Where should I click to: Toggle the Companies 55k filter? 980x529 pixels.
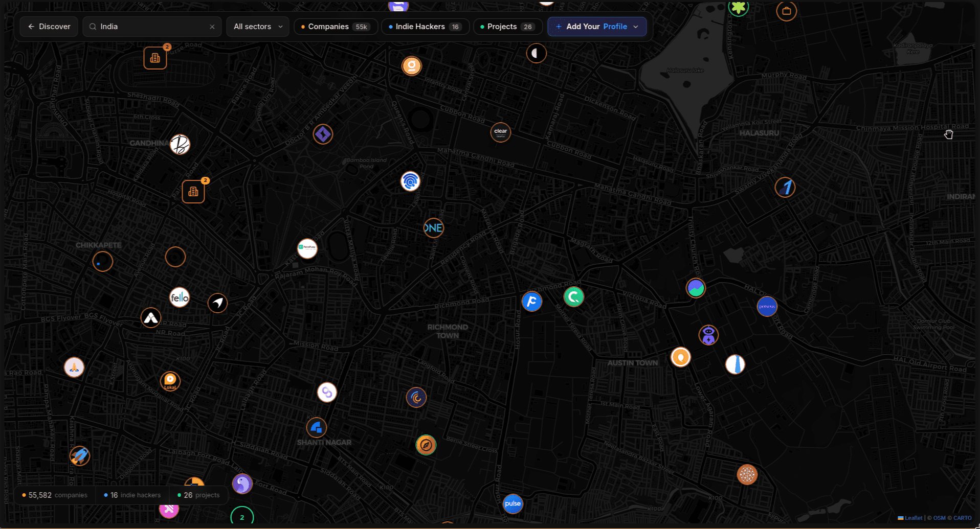tap(336, 27)
